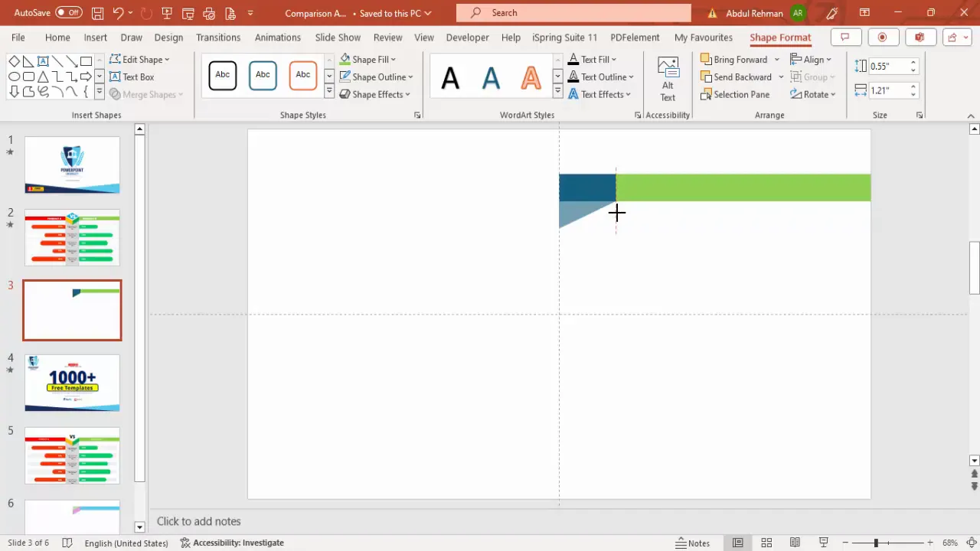Switch to Normal view icon

pos(738,543)
